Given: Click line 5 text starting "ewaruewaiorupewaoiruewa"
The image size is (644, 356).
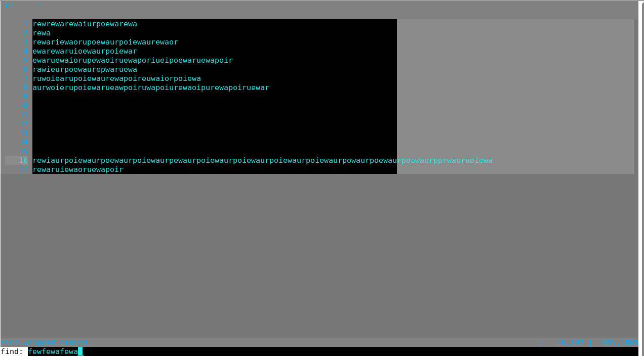Looking at the screenshot, I should (133, 60).
